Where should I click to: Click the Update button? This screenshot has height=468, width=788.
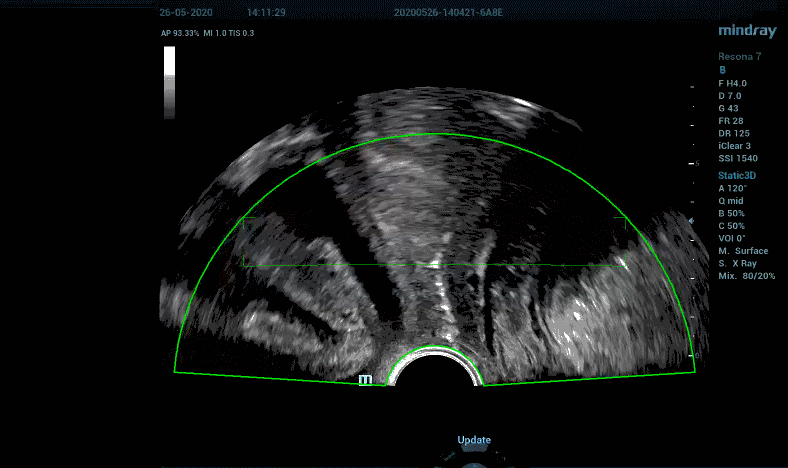[x=474, y=440]
